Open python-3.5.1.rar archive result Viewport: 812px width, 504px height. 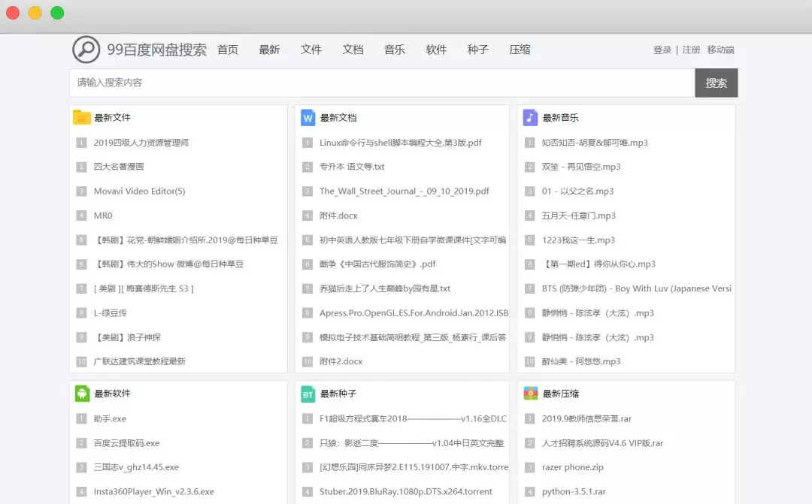(574, 492)
